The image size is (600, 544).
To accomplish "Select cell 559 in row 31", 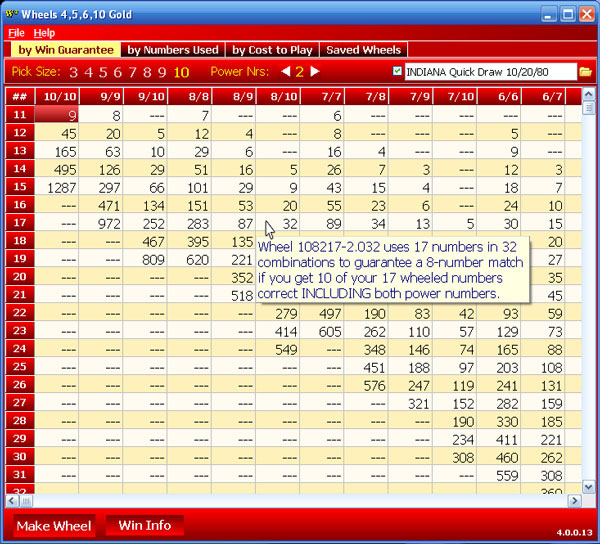I will click(x=499, y=476).
